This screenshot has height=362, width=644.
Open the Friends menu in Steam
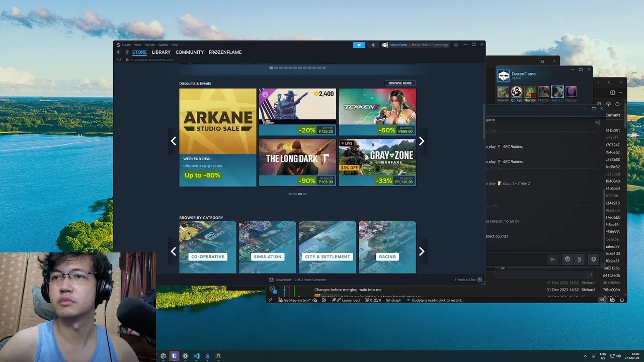[x=149, y=45]
